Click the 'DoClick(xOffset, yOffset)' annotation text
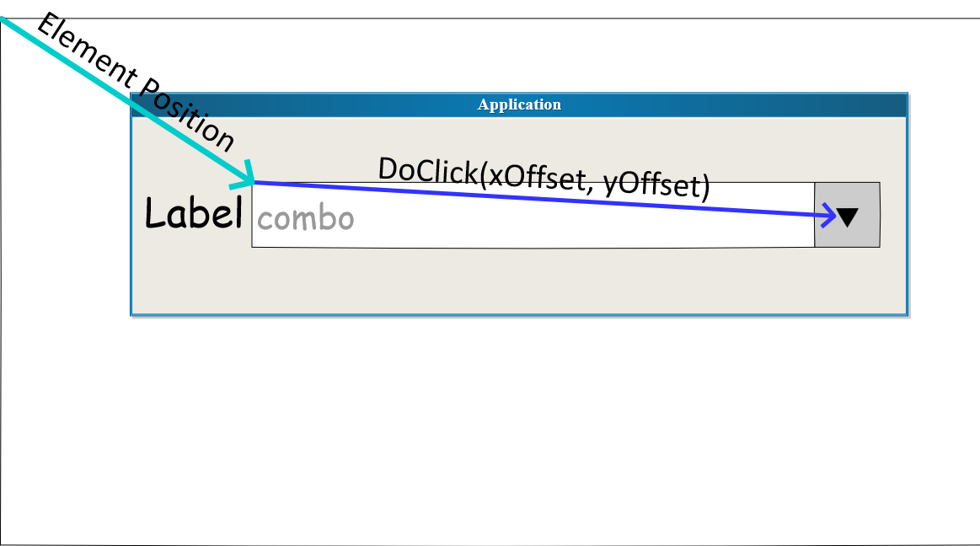The image size is (980, 546). pyautogui.click(x=544, y=177)
